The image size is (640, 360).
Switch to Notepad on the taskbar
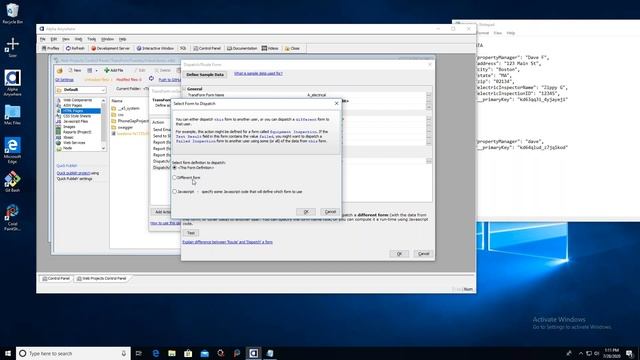(x=270, y=353)
